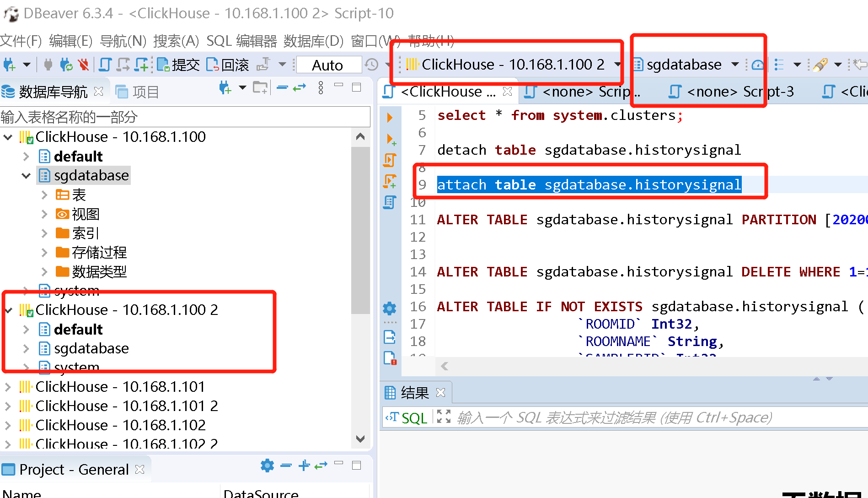Click editor horizontal scroll left arrow

(x=445, y=366)
